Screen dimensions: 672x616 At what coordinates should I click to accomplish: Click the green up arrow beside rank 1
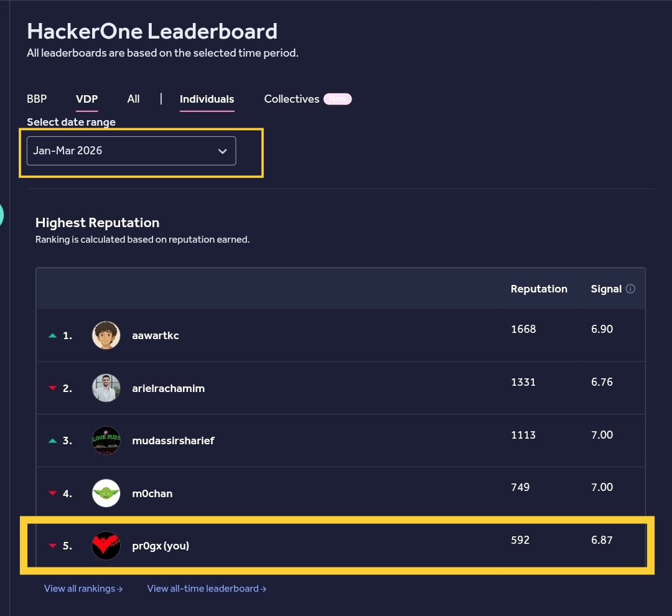pyautogui.click(x=53, y=335)
